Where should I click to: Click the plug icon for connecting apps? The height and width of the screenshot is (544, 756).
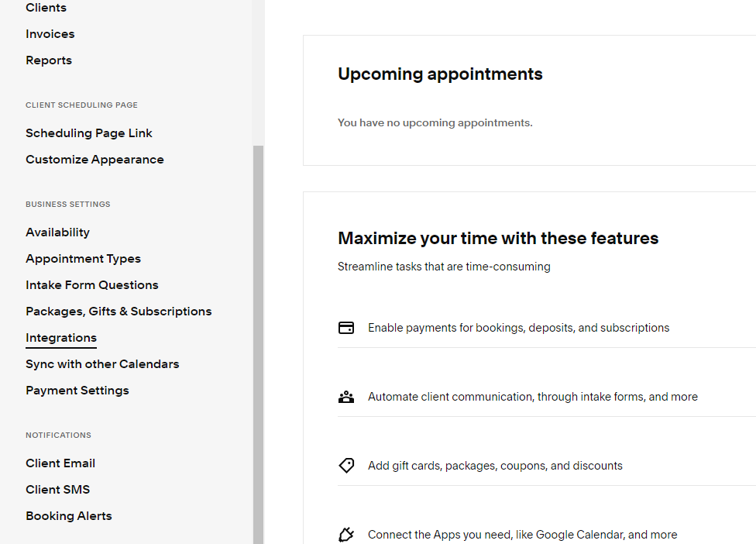pos(345,535)
